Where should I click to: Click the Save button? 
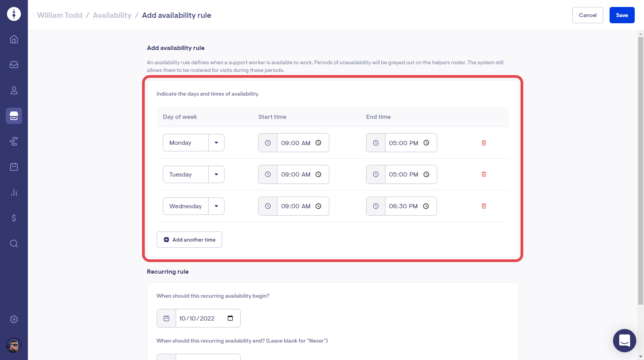coord(622,15)
